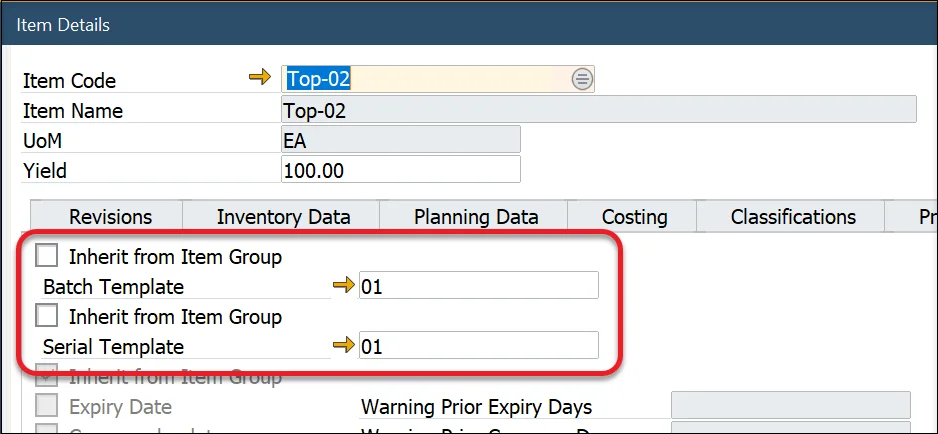Image resolution: width=938 pixels, height=434 pixels.
Task: Enable Inherit from Item Group above Batch Template
Action: (x=47, y=256)
